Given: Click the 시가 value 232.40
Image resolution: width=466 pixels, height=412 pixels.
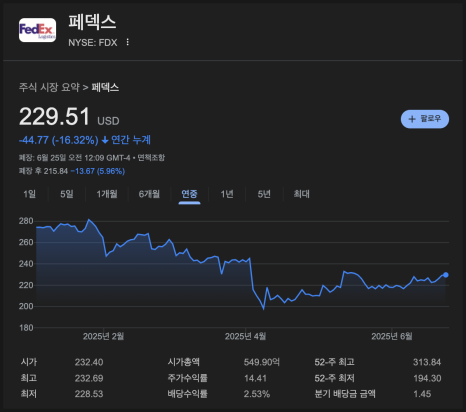Looking at the screenshot, I should point(89,362).
